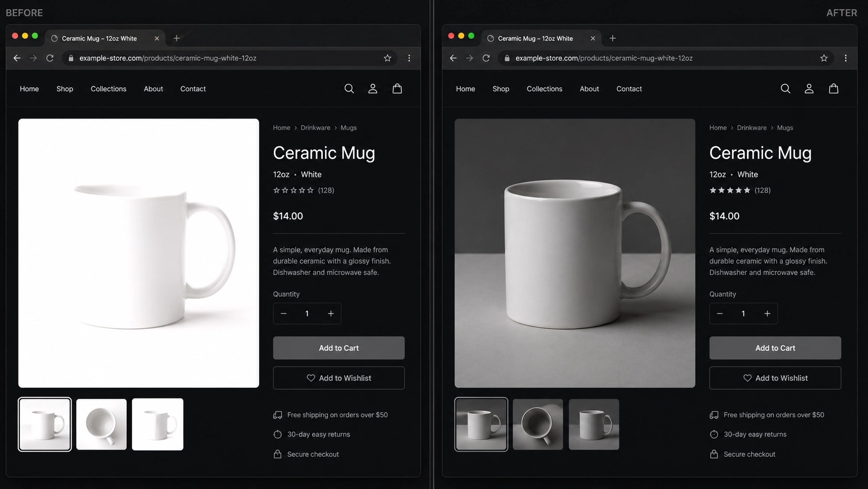This screenshot has width=868, height=489.
Task: Open the account icon in AFTER window
Action: (809, 89)
